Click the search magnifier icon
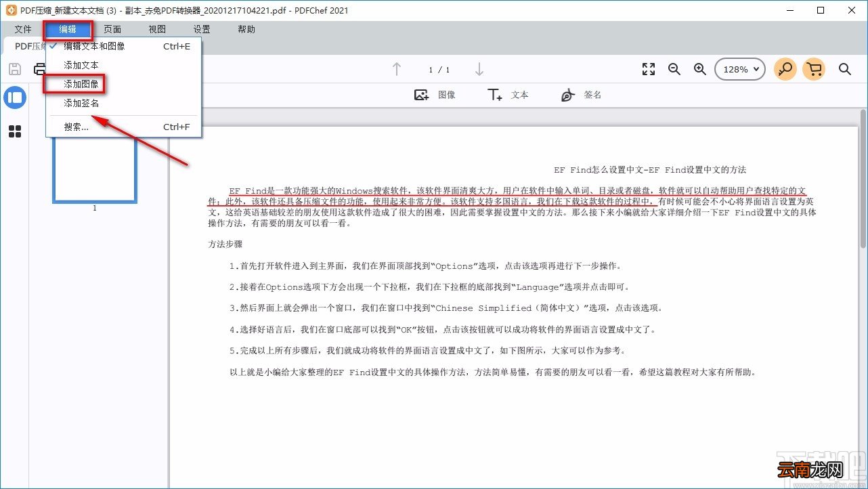The width and height of the screenshot is (868, 489). click(845, 69)
